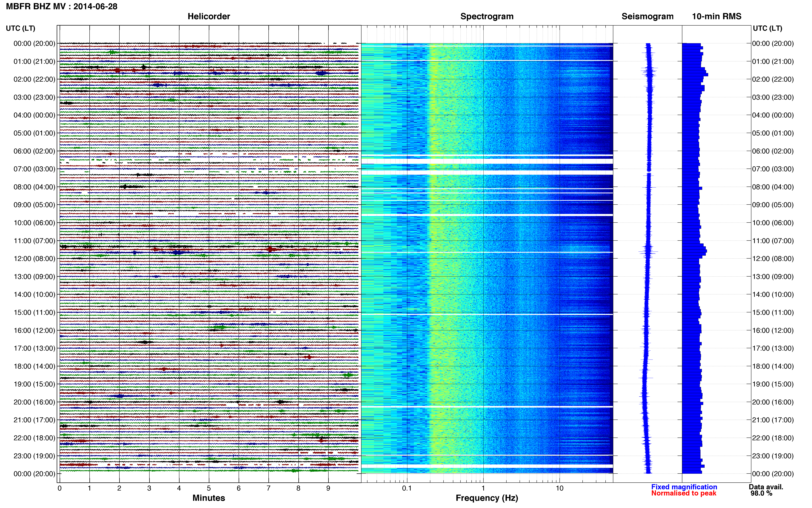The height and width of the screenshot is (508, 812).
Task: Click the left 'UTC (LT)' axis label
Action: tap(21, 28)
